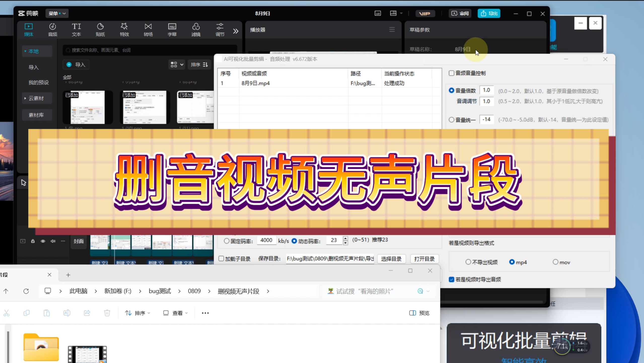
Task: Mute the track with speaker icon
Action: coord(53,241)
